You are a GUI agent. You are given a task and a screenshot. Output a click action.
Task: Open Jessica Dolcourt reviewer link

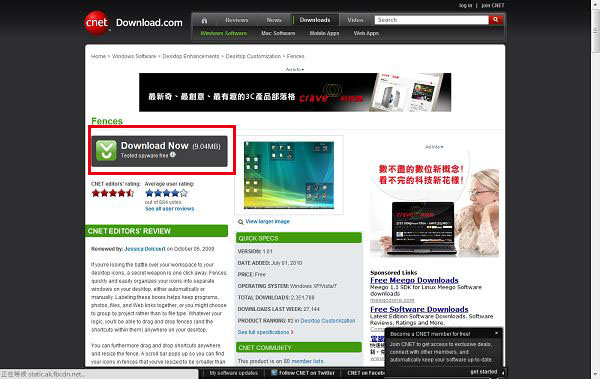[145, 249]
